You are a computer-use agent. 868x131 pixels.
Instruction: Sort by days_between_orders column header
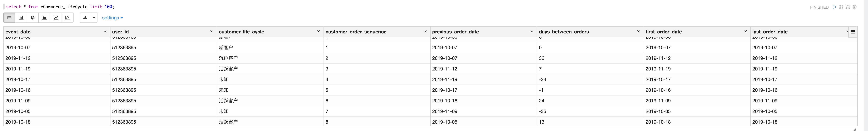pos(564,32)
